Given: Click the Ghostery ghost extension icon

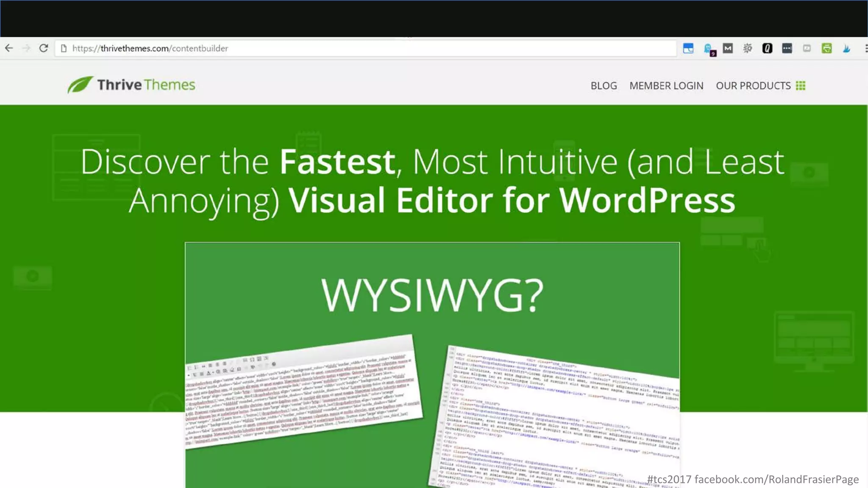Looking at the screenshot, I should coord(708,49).
